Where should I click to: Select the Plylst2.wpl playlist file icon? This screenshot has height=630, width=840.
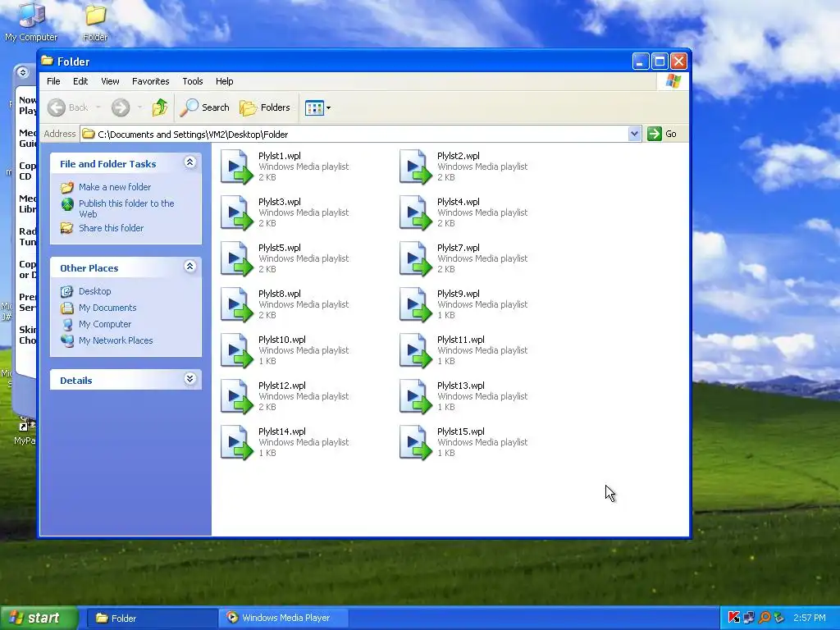[415, 167]
